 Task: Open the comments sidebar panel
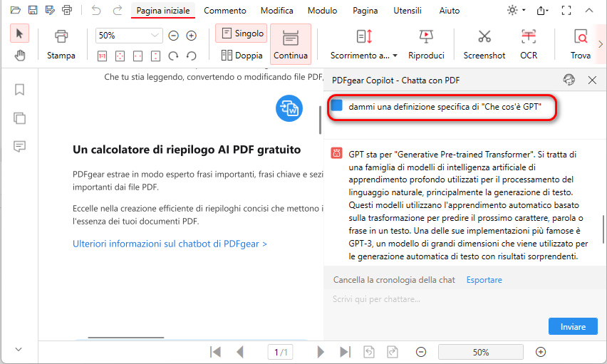[x=19, y=146]
